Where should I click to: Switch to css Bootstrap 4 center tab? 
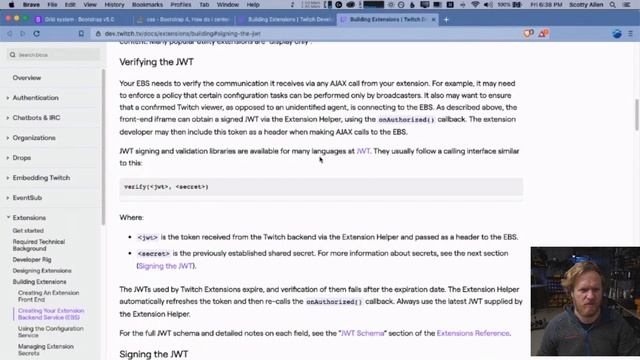tap(183, 19)
